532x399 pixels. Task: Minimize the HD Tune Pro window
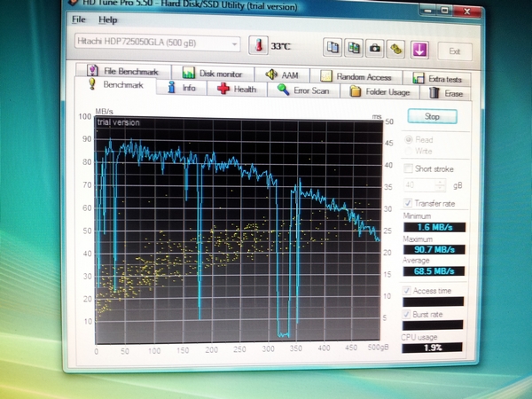pos(428,10)
